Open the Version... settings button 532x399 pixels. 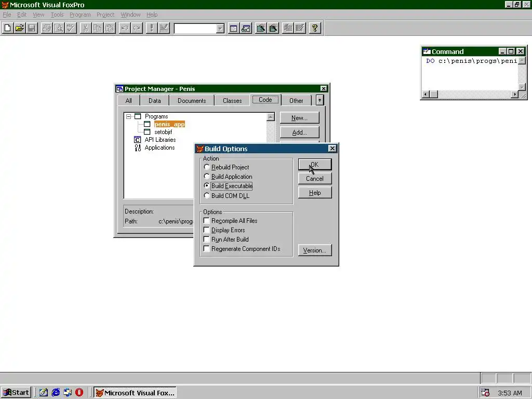tap(315, 250)
